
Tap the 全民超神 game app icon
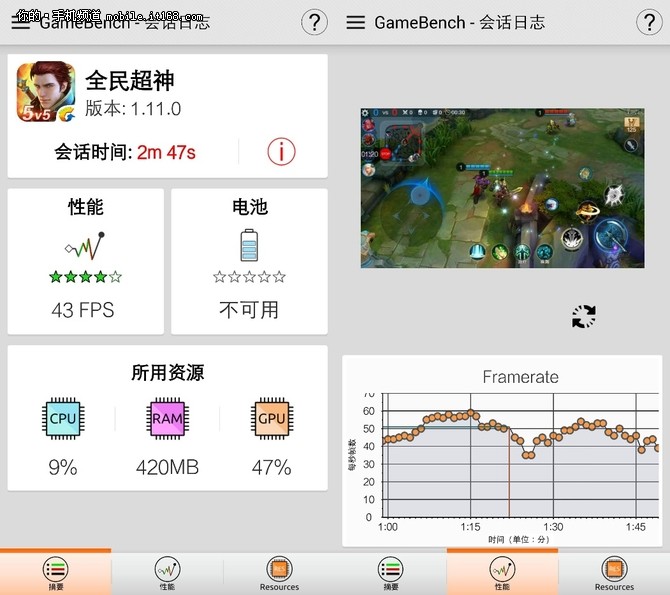point(45,90)
